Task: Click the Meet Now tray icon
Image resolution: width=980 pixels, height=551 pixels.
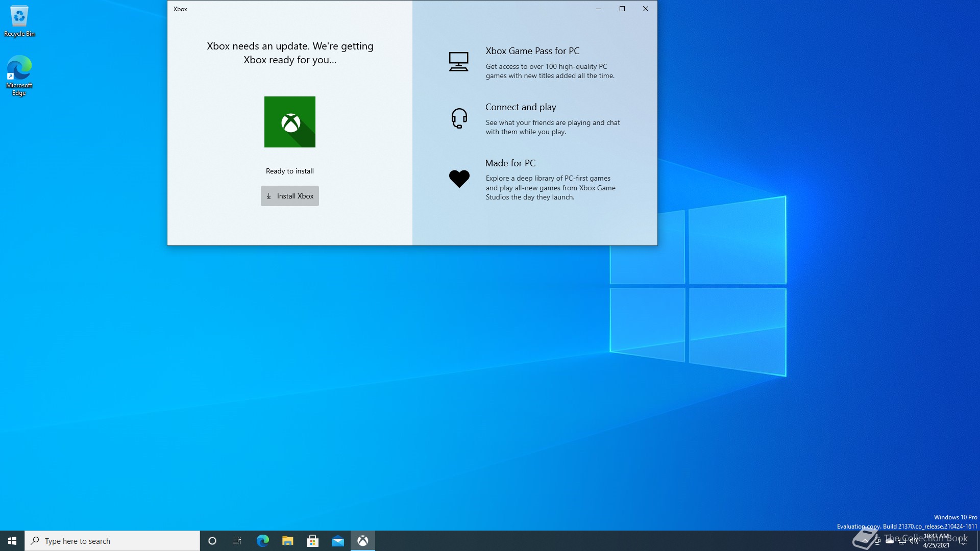Action: coord(877,541)
